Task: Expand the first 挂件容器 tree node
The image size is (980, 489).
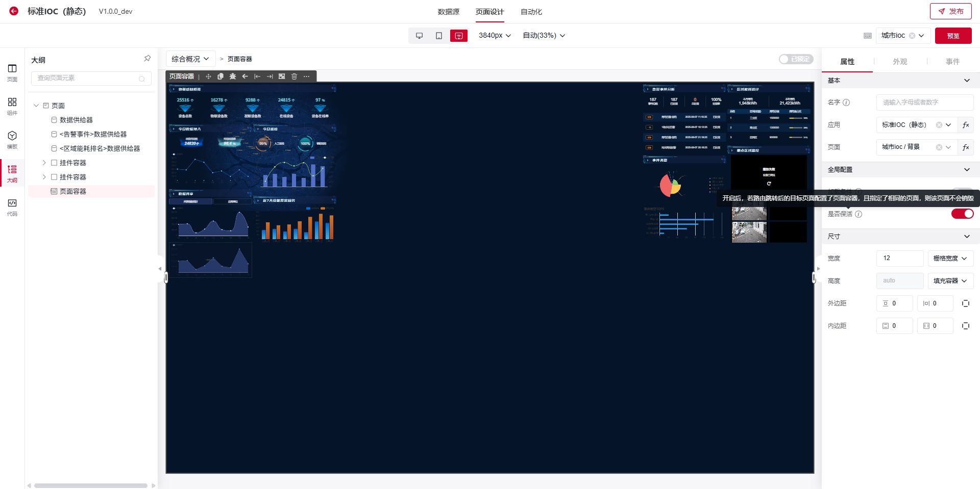Action: click(x=44, y=163)
